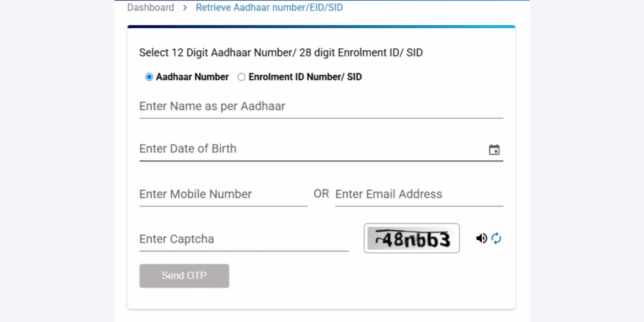Select the Enrolment ID Number/ SID radio circle
Viewport: 644px width, 322px height.
point(241,77)
